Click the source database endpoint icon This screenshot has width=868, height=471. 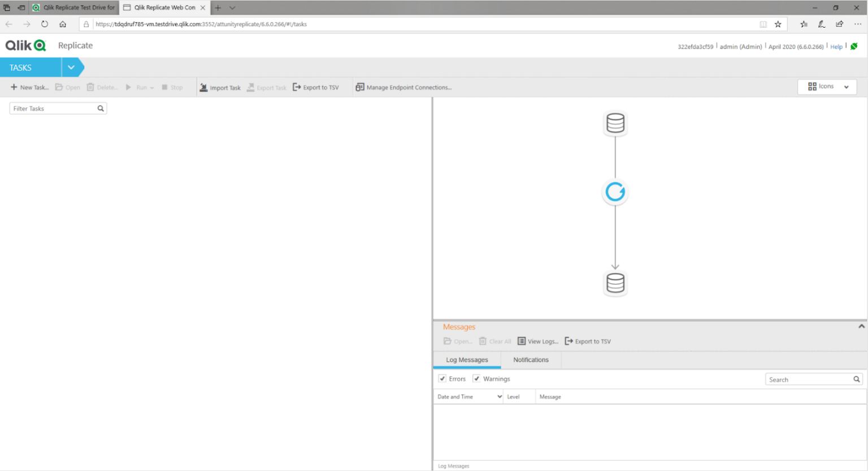(x=615, y=123)
